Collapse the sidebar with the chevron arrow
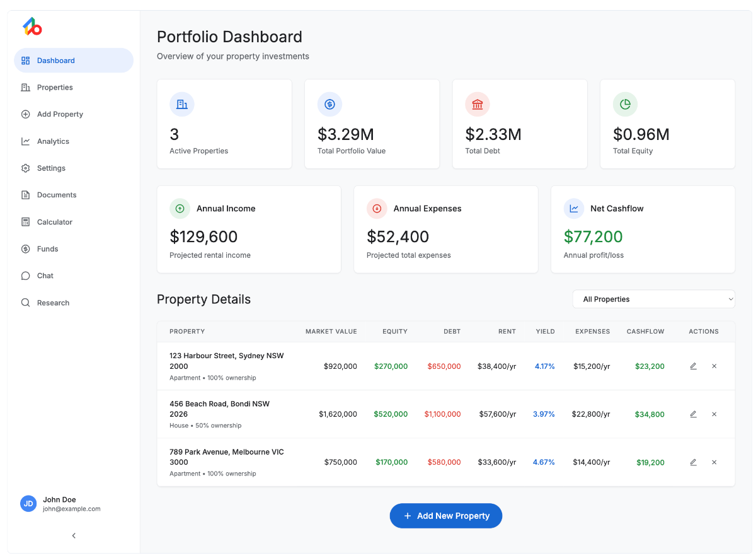Screen dimensions: 756x558 [73, 535]
